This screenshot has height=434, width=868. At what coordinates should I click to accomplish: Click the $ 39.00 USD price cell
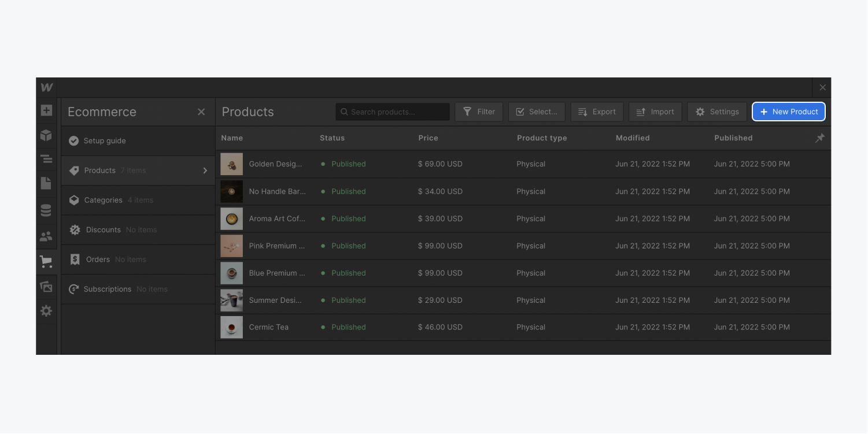point(440,218)
